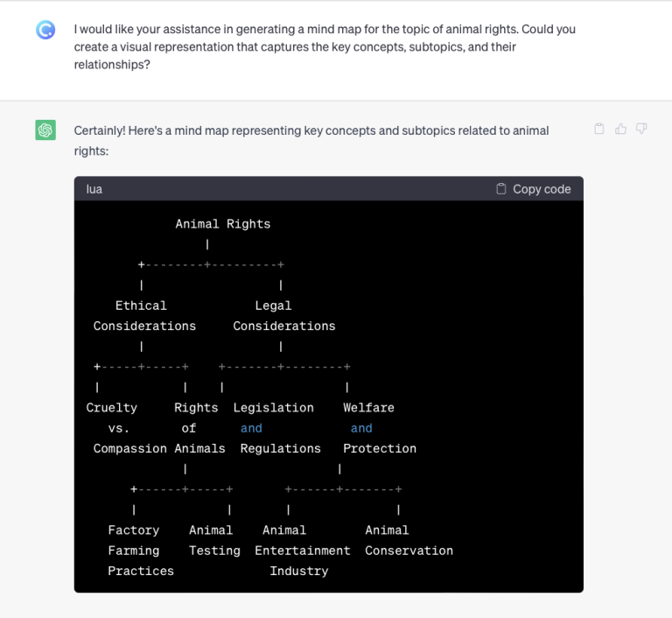Click the user's mind map request message
Image resolution: width=672 pixels, height=618 pixels.
[325, 46]
